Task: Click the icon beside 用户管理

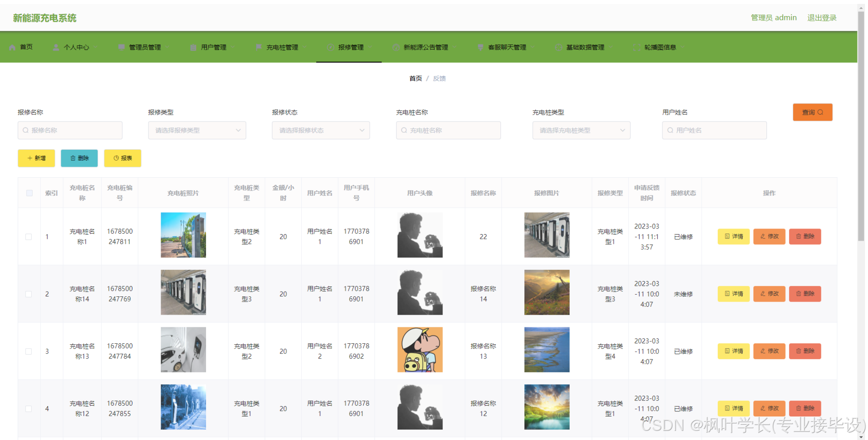Action: coord(193,47)
